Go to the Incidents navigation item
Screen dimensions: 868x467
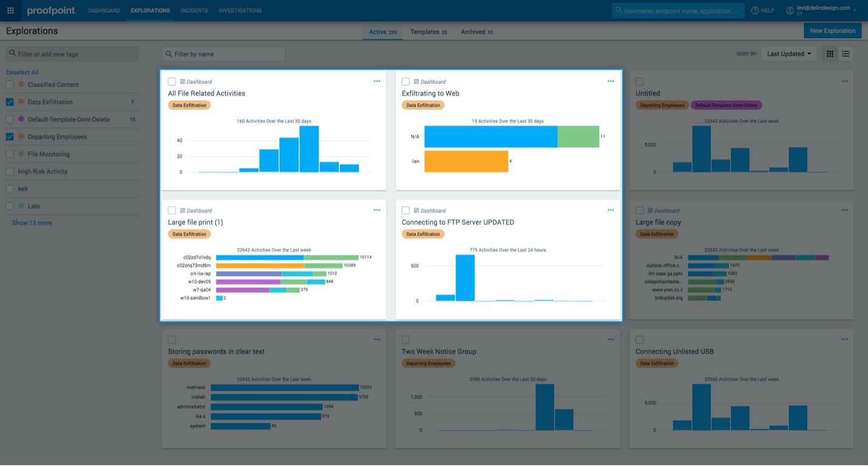coord(194,10)
